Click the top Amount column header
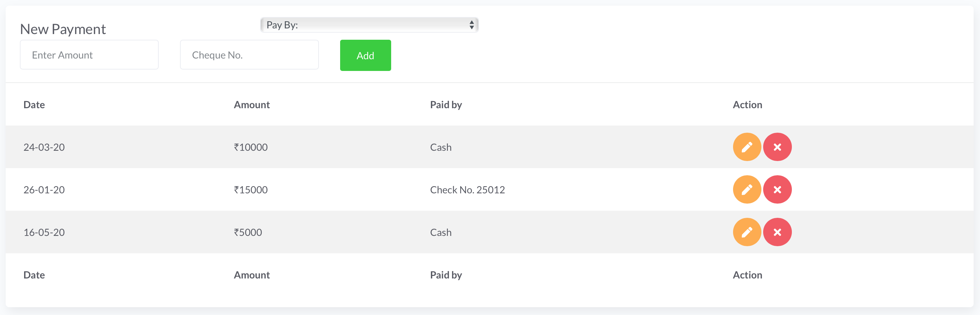Screen dimensions: 980x315 252,105
